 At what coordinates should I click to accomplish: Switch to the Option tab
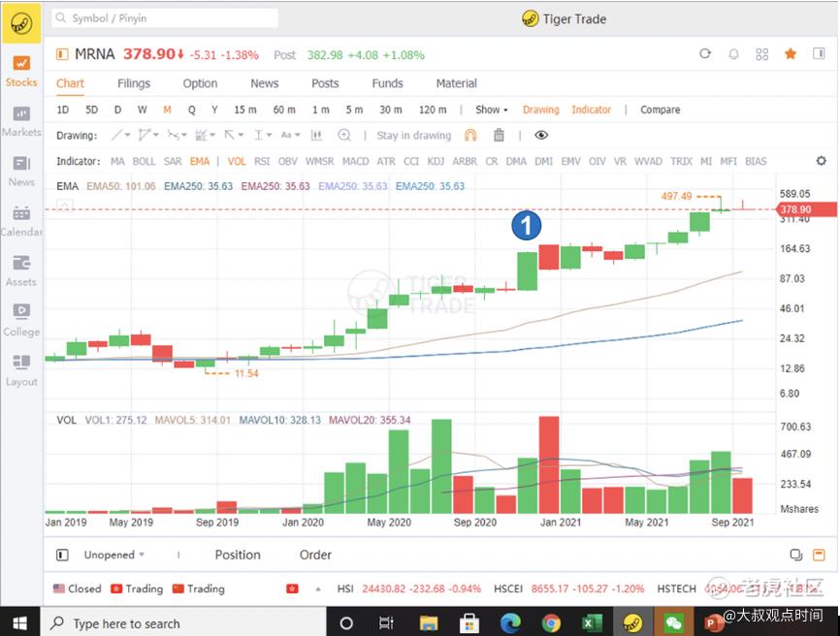pyautogui.click(x=200, y=83)
